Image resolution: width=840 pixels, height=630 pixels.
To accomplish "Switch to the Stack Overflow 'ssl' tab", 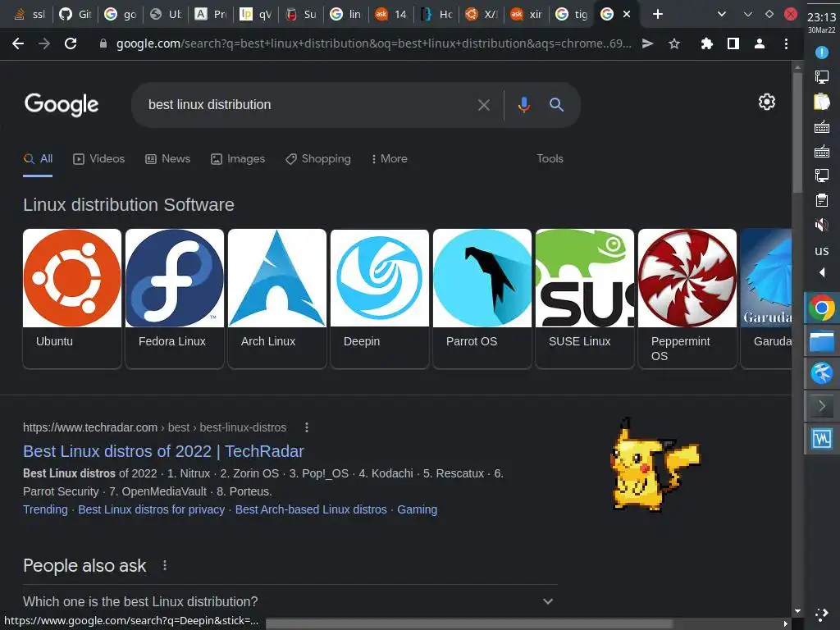I will coord(30,15).
